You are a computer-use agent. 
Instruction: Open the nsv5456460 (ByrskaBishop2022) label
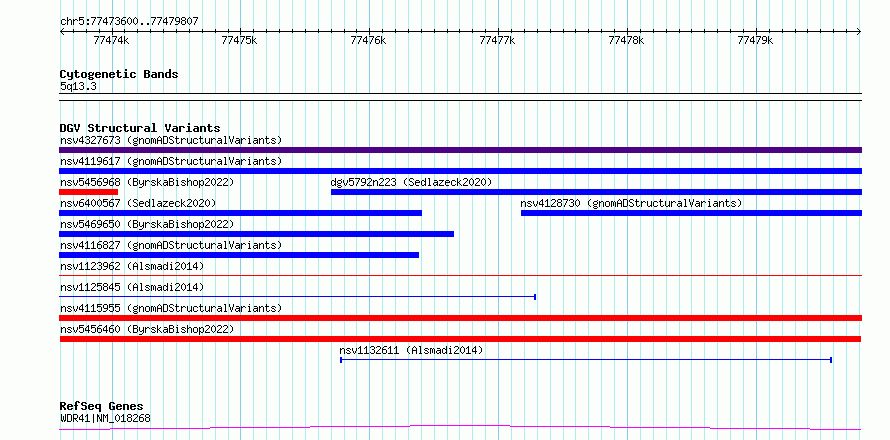coord(147,329)
